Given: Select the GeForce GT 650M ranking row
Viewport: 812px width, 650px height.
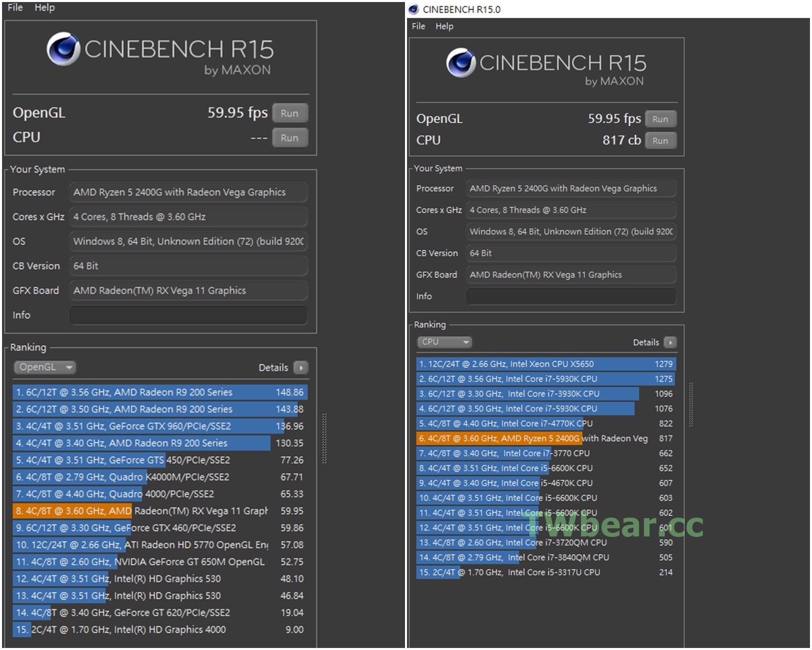Looking at the screenshot, I should tap(160, 562).
